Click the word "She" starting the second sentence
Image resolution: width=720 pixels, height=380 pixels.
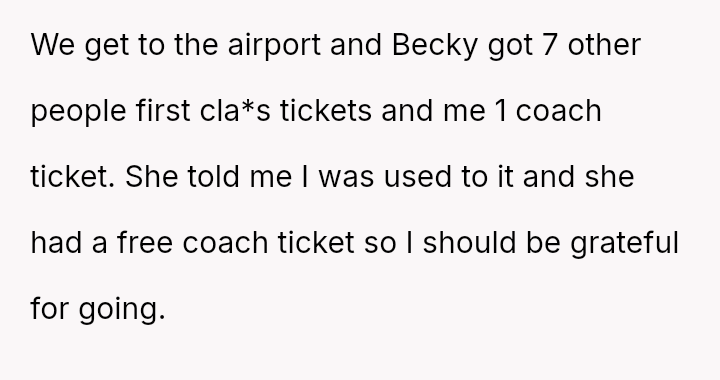tap(152, 177)
